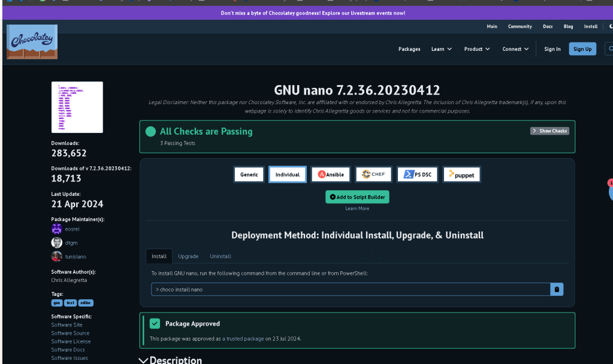613x364 pixels.
Task: Select the Individual deployment method
Action: [288, 175]
